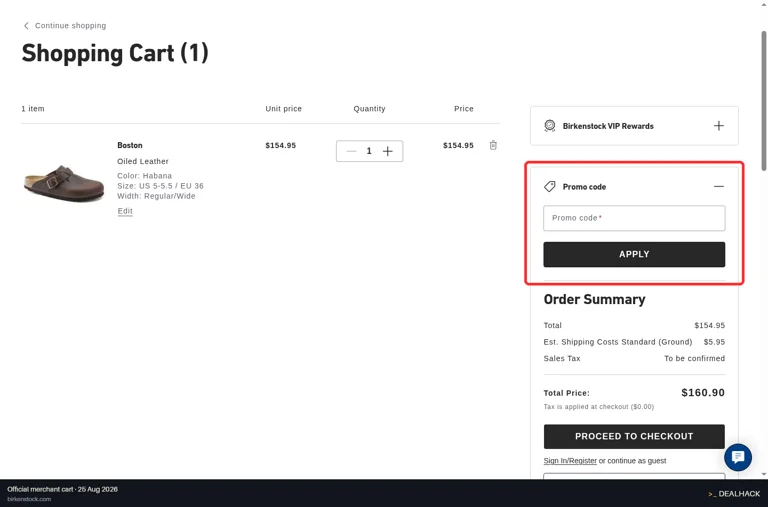Click the DEALHACK logo in bottom bar
Screen dimensions: 768x507
[734, 494]
